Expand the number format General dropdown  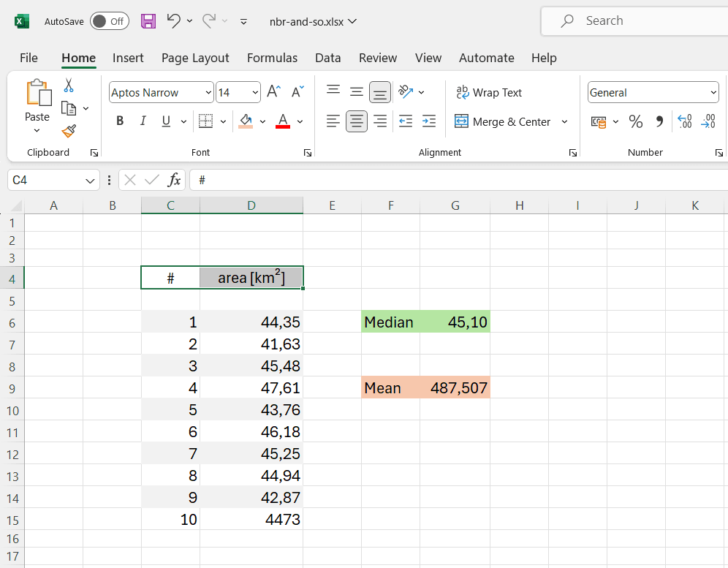[713, 93]
